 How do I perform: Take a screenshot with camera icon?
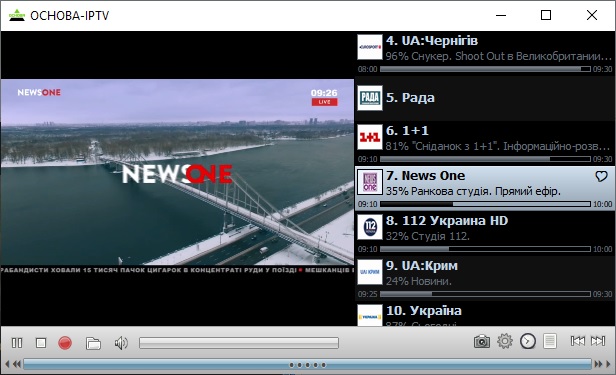pyautogui.click(x=482, y=341)
